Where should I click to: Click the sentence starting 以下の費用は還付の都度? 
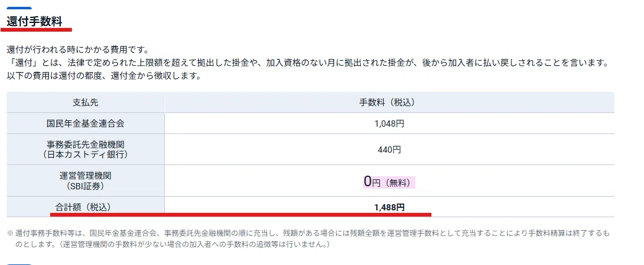[104, 76]
